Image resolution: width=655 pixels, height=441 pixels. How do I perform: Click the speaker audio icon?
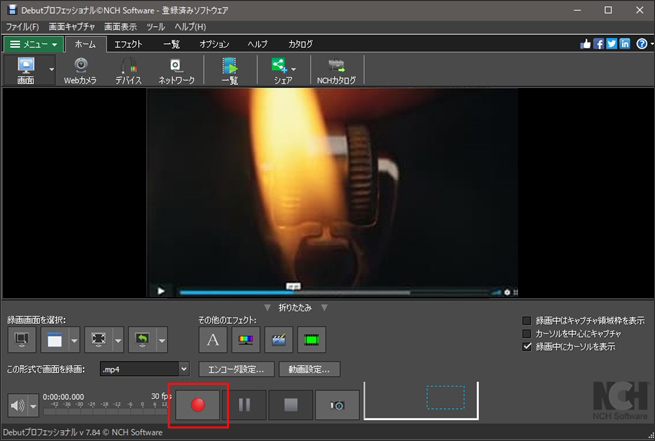18,405
